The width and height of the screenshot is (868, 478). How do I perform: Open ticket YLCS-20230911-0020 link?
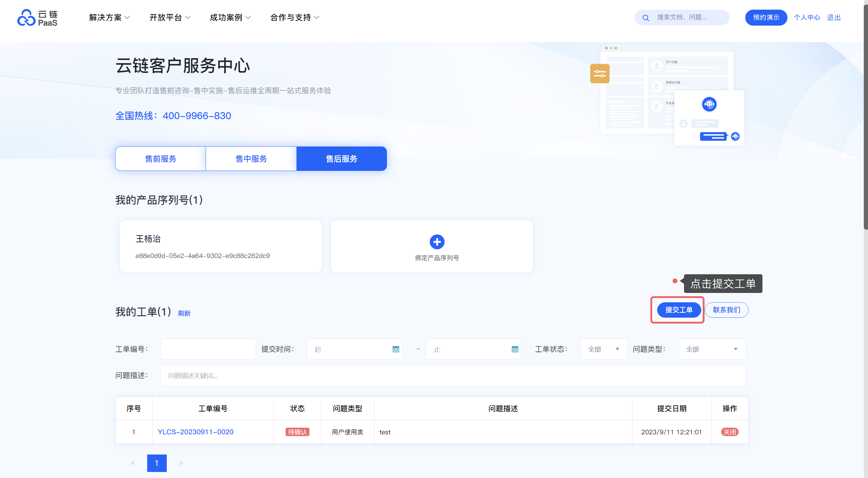point(195,432)
